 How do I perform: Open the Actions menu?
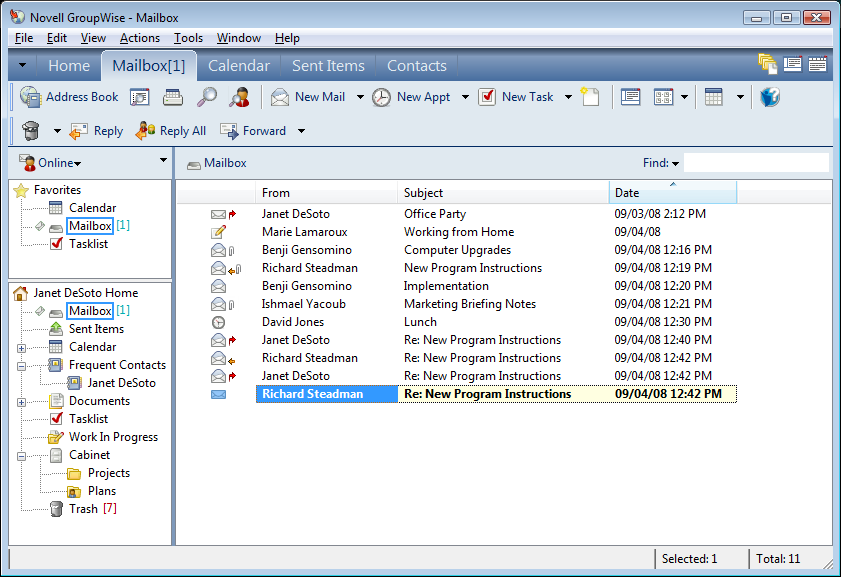(x=139, y=38)
